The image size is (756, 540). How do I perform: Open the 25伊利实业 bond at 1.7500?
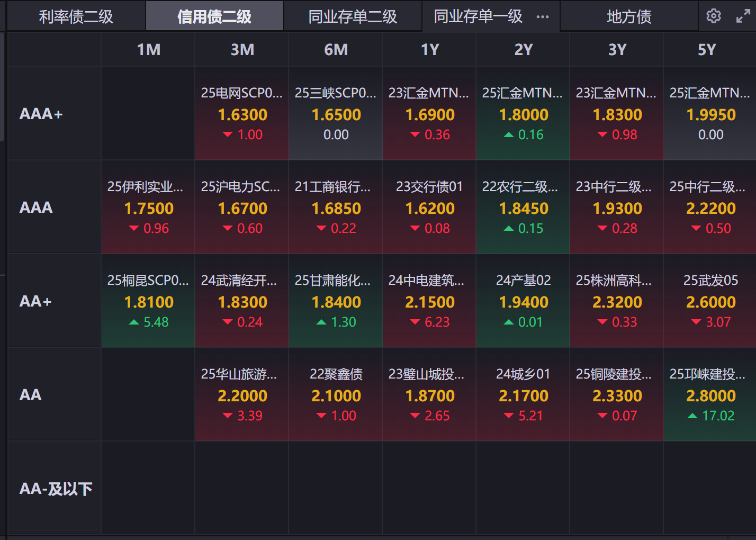[148, 208]
